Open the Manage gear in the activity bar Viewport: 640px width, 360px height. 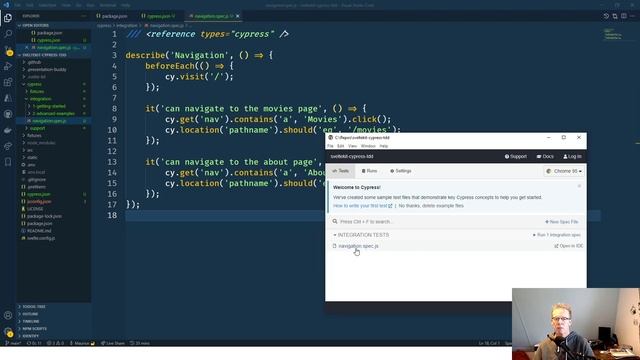pyautogui.click(x=8, y=331)
